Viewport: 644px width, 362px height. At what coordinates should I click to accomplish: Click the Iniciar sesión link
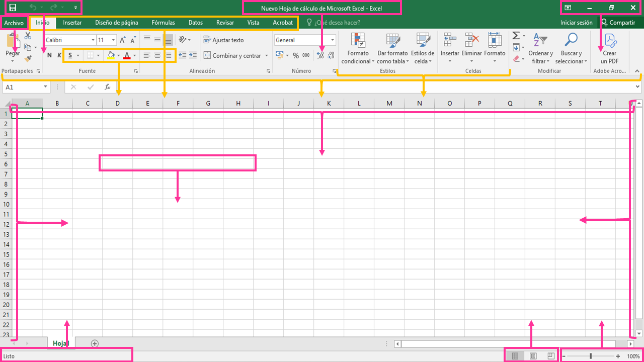577,23
